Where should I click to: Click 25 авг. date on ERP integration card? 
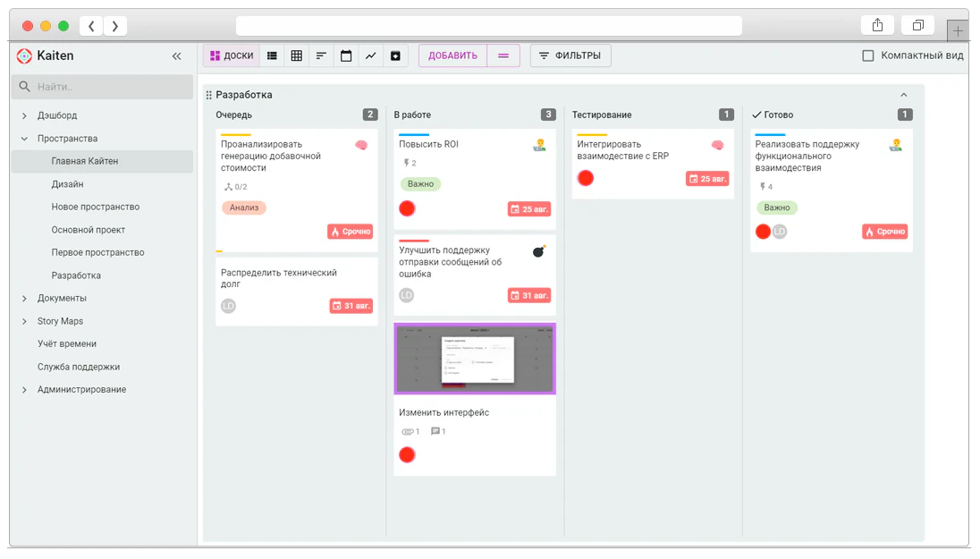[x=707, y=179]
